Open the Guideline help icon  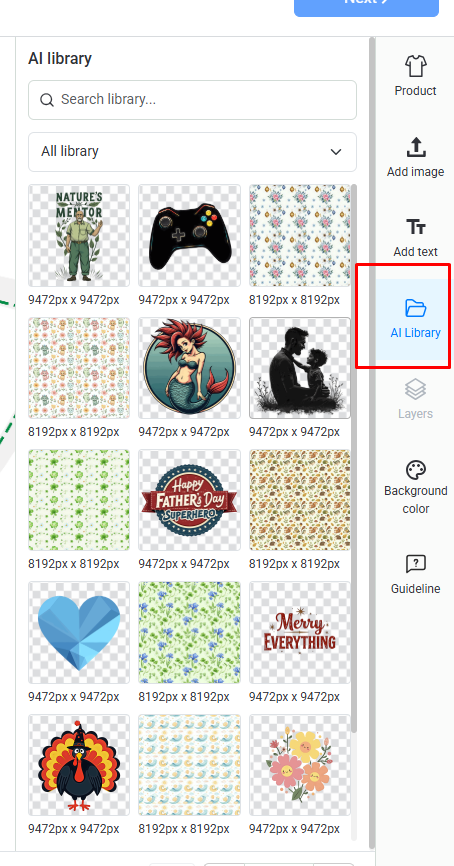pos(415,564)
